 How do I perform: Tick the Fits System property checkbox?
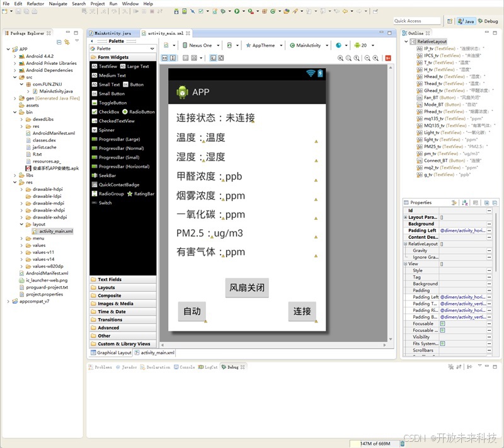[443, 343]
